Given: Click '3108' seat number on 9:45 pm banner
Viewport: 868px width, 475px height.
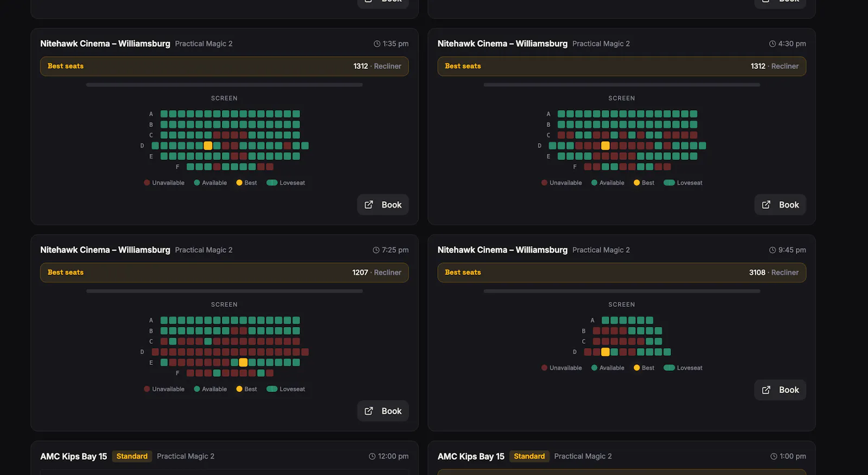Looking at the screenshot, I should (757, 273).
